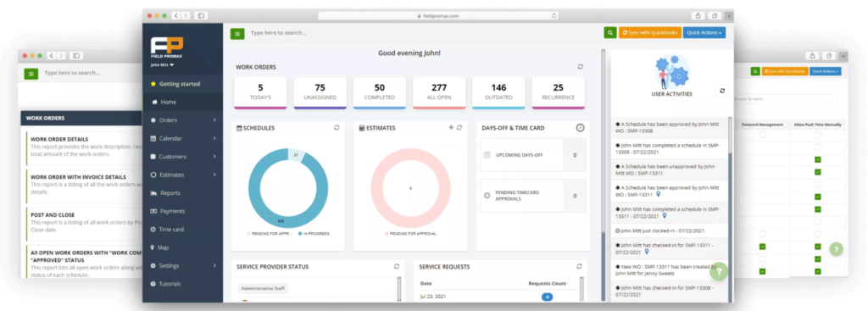Screen dimensions: 868x311
Task: Click location pin after 'approved by John Mitt WO : SMP-13311'
Action: point(657,195)
